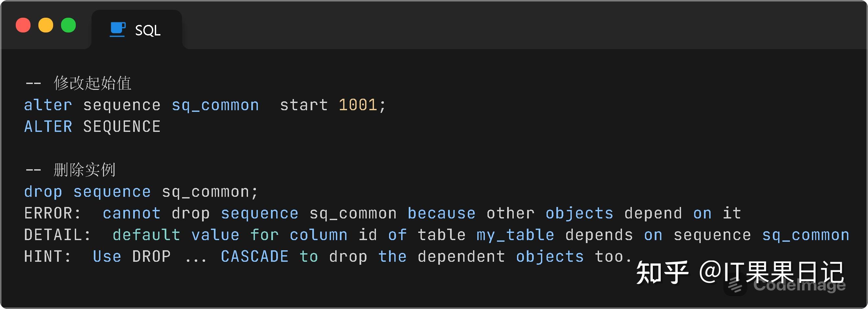The image size is (868, 309).
Task: Click the green maximize window button
Action: pyautogui.click(x=69, y=25)
